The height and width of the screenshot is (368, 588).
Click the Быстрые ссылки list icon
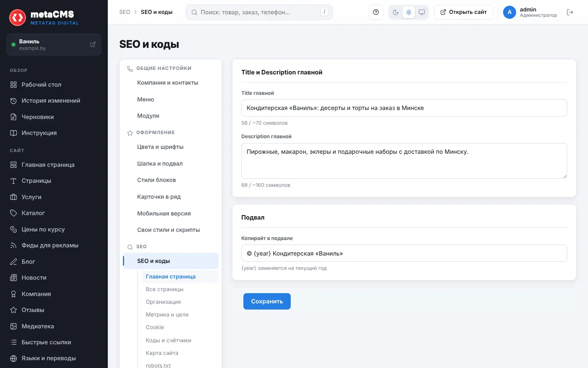(13, 342)
